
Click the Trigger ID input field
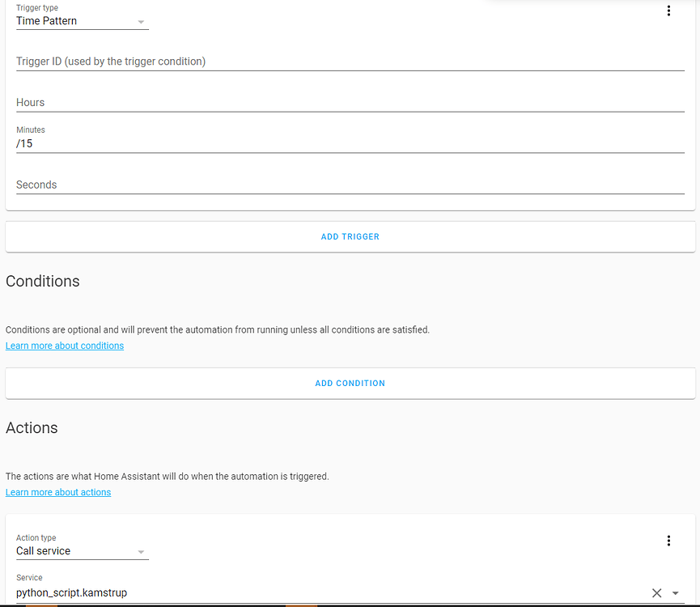click(x=350, y=62)
